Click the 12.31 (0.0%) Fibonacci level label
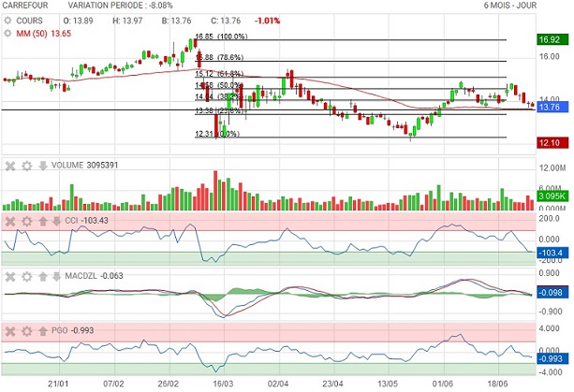Screen dimensions: 574x392 pos(217,134)
